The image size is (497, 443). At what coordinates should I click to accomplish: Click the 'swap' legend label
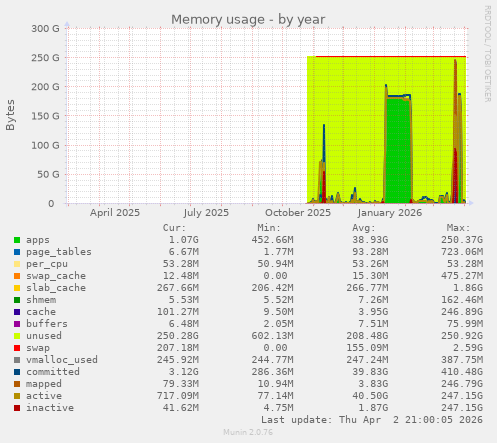point(38,348)
